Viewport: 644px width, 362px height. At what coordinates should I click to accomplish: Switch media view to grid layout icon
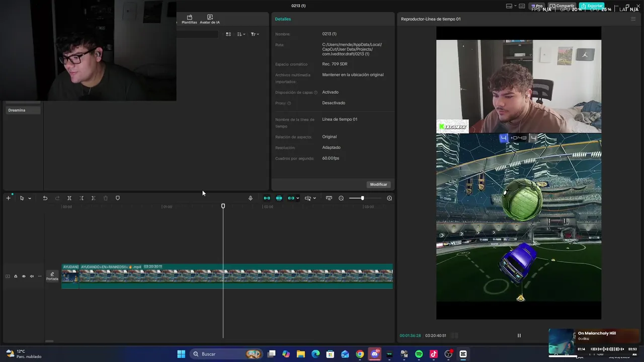point(228,34)
